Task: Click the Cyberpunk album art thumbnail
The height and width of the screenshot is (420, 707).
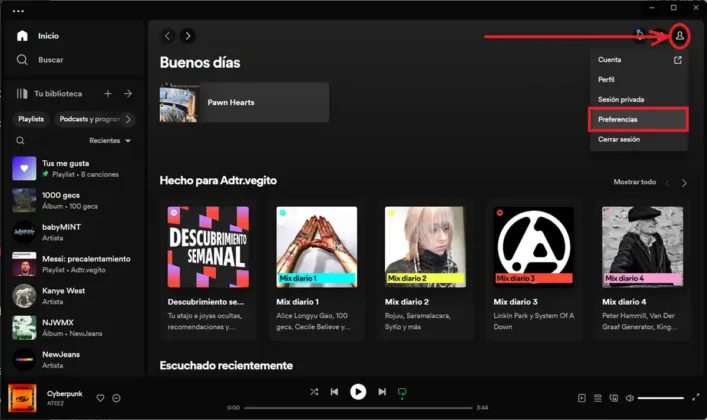Action: coord(22,398)
